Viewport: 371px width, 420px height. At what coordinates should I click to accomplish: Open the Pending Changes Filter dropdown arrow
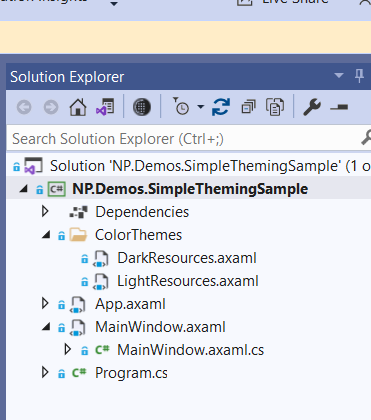[200, 107]
